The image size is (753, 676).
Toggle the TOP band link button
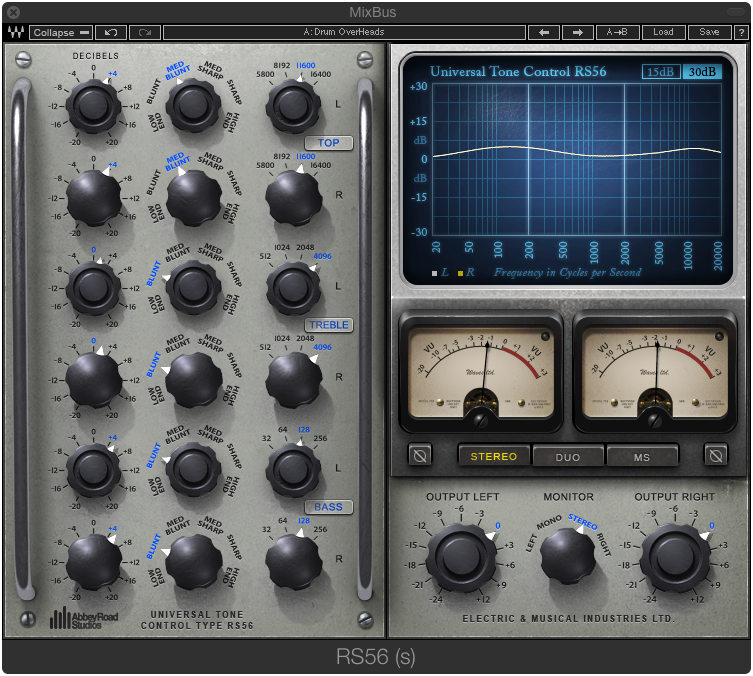coord(328,143)
